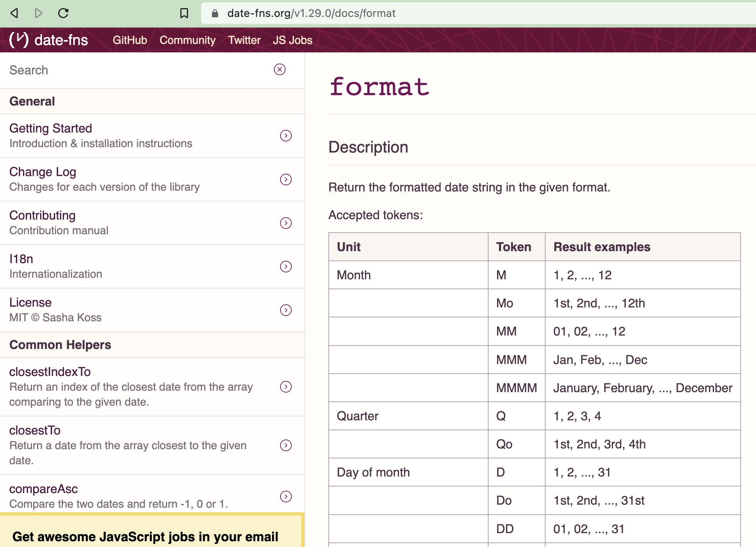The image size is (756, 547).
Task: Click the address bar URL
Action: (311, 13)
